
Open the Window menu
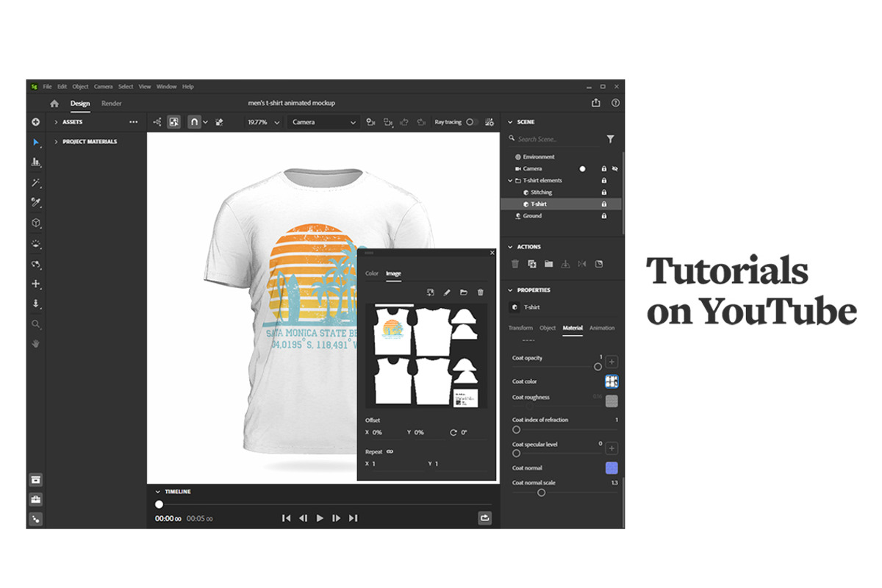pyautogui.click(x=166, y=87)
